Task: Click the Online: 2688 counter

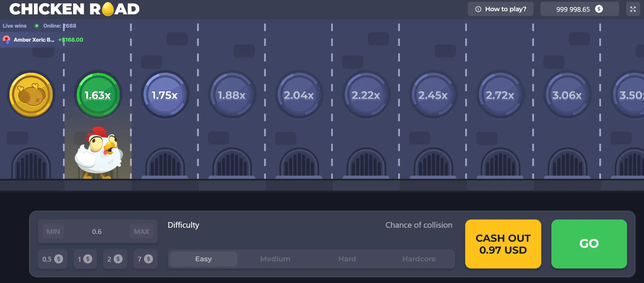Action: (59, 26)
